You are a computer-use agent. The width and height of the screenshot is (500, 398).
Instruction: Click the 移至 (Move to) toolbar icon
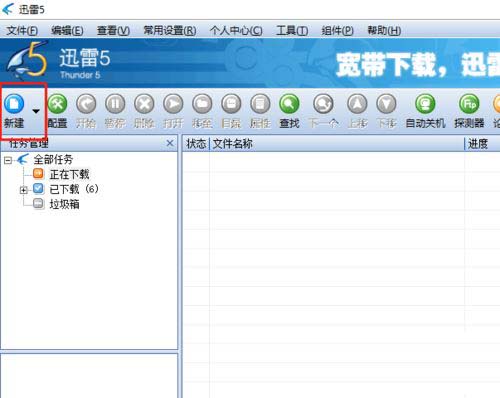202,104
